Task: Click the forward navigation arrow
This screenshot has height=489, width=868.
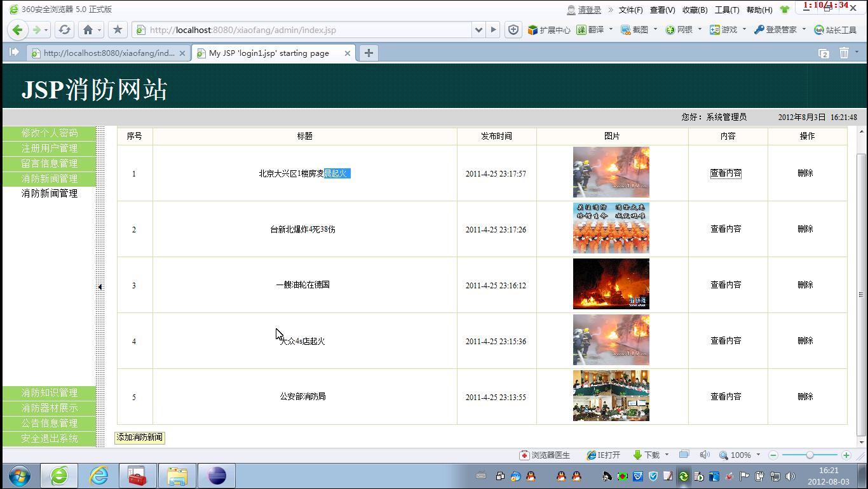Action: (36, 30)
